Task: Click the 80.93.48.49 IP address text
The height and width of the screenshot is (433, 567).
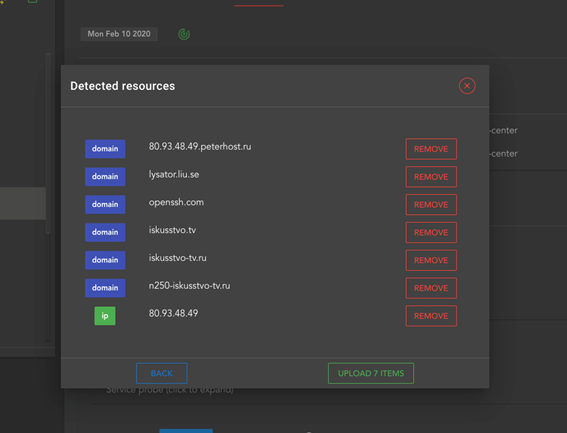Action: click(173, 313)
